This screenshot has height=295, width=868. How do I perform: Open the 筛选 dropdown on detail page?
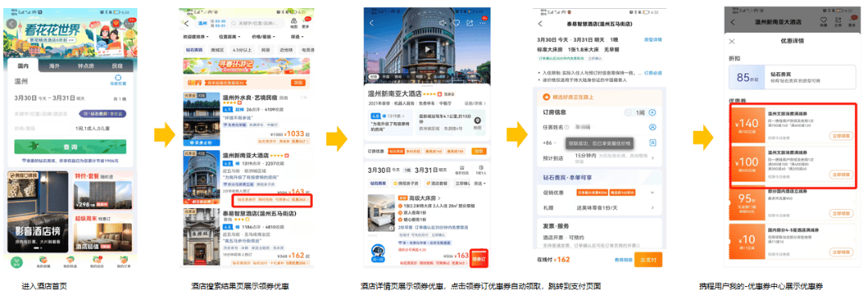(479, 183)
